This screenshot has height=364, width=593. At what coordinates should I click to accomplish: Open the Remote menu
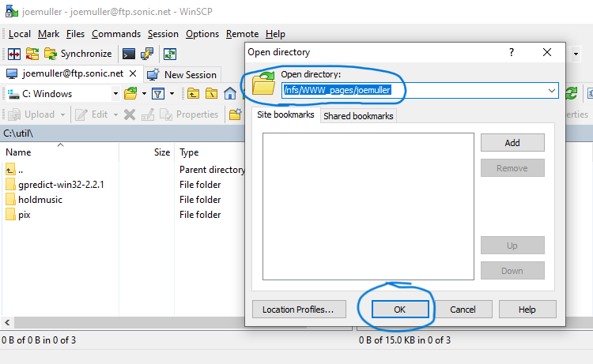pos(243,34)
